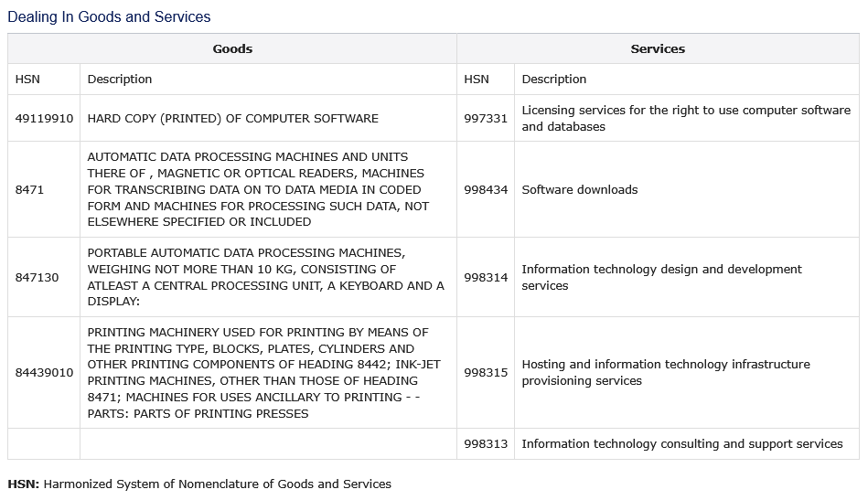Click the automatic data processing machines description
The image size is (868, 500).
(x=258, y=189)
